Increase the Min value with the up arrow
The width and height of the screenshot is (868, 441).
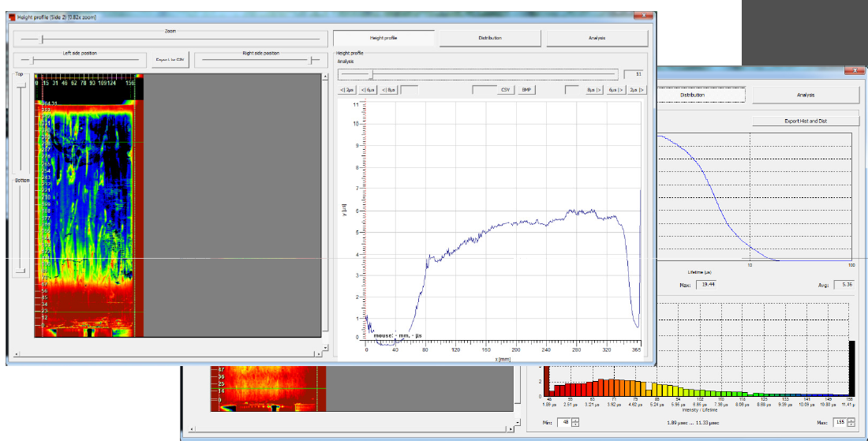[575, 421]
